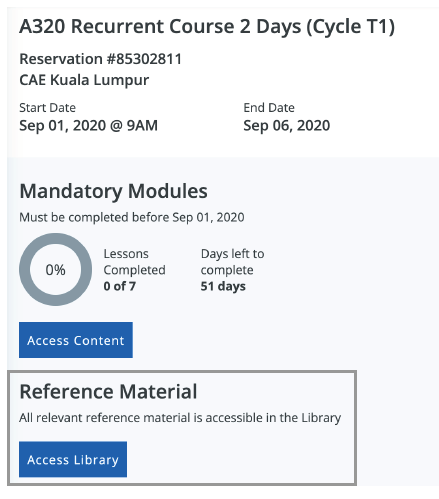439x499 pixels.
Task: Click the CAE Kuala Lumpur location
Action: pos(84,80)
